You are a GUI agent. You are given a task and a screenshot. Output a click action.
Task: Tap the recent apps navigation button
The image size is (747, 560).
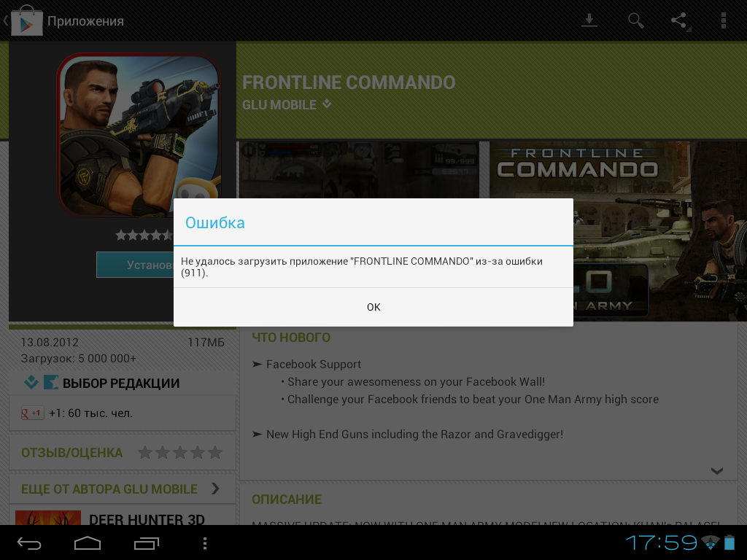point(147,542)
